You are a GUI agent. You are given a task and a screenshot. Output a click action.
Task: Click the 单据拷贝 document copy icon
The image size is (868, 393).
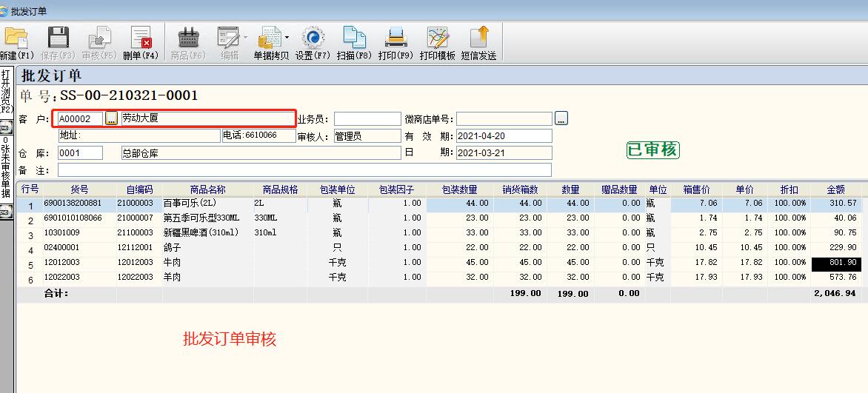click(x=270, y=38)
